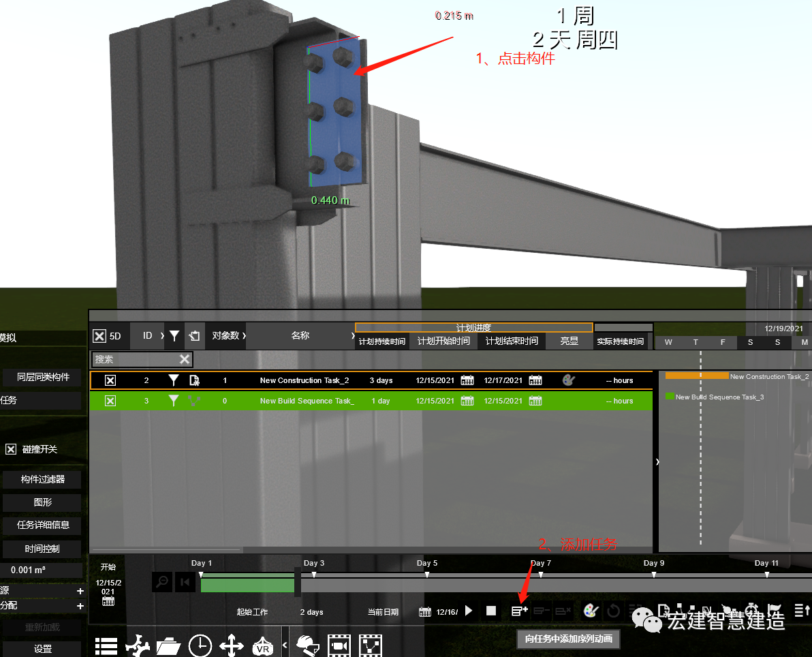
Task: Open planned start calendar for New Build Sequence Task
Action: coord(467,401)
